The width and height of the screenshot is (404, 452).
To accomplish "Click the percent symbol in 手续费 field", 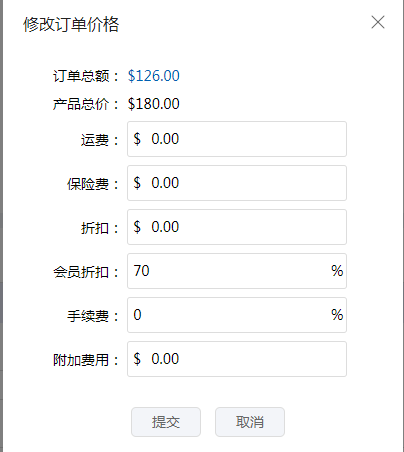I will [337, 315].
